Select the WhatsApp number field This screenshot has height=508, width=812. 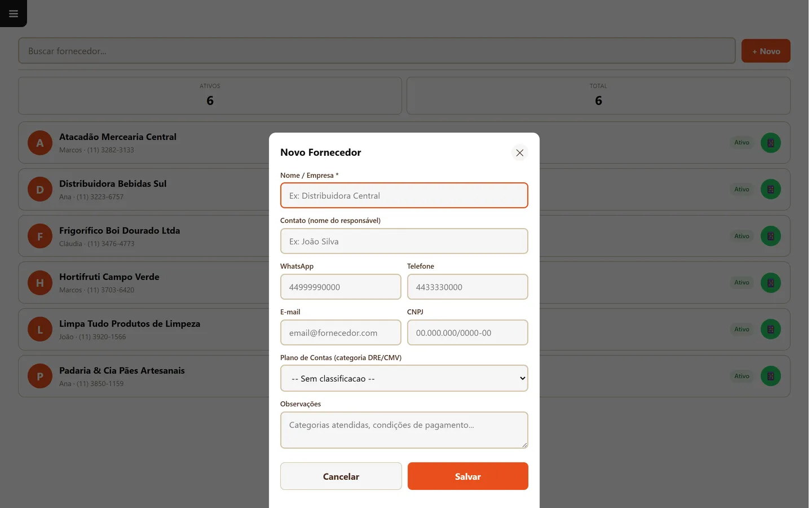point(341,287)
